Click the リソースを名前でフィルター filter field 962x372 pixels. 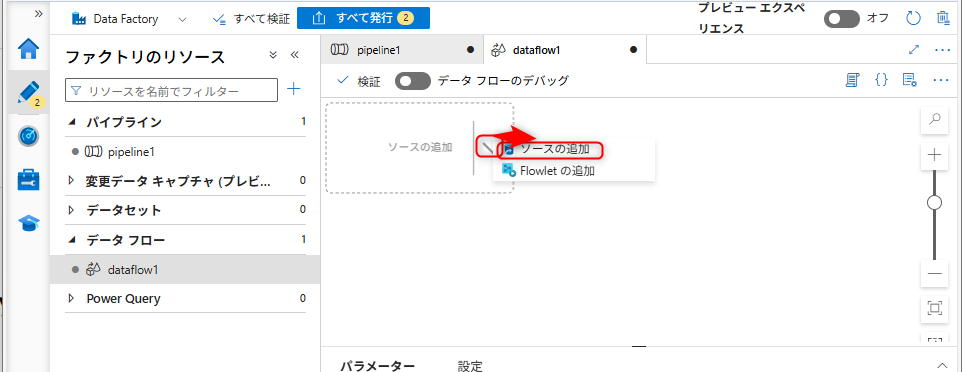click(x=171, y=90)
